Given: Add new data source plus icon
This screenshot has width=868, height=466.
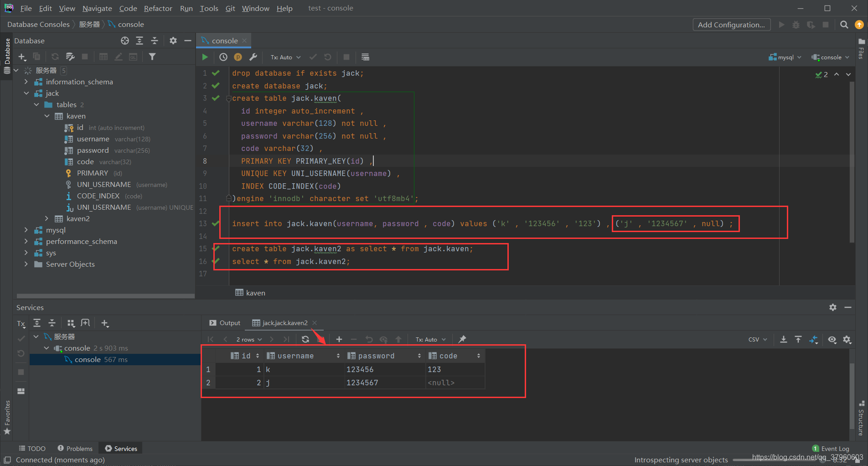Looking at the screenshot, I should pos(22,57).
